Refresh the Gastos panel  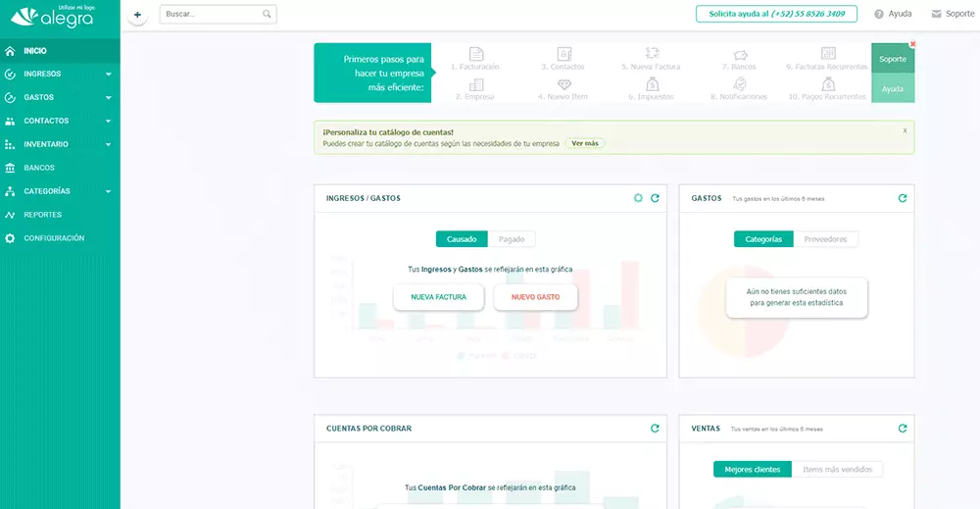(903, 198)
